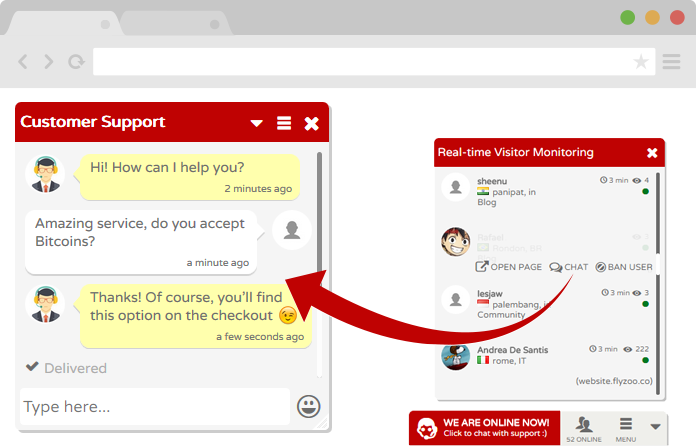Viewport: 696px width, 446px height.
Task: Open the browser hamburger menu
Action: point(671,61)
